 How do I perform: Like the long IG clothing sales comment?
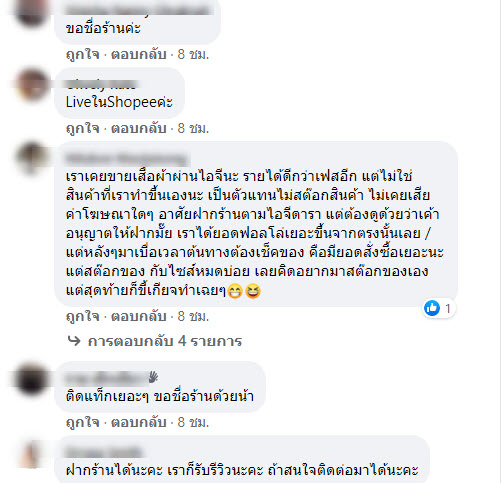(83, 316)
